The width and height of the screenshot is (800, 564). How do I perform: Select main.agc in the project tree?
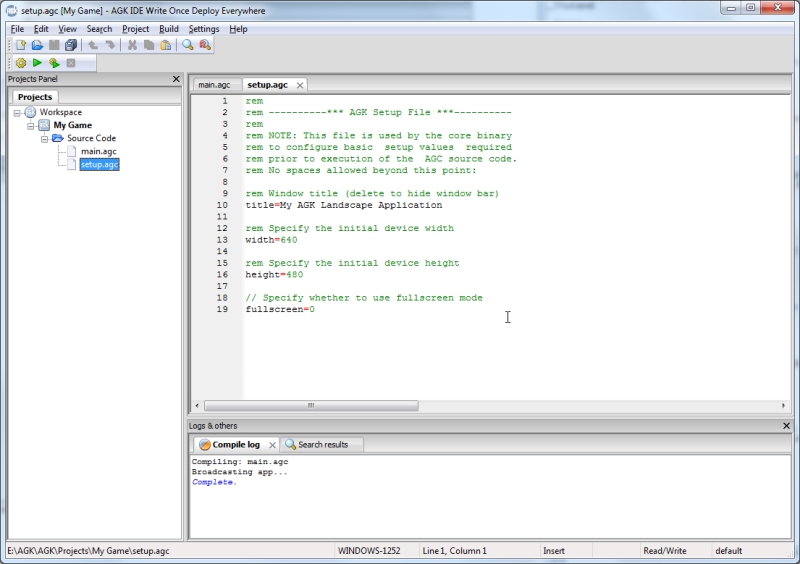pos(98,151)
